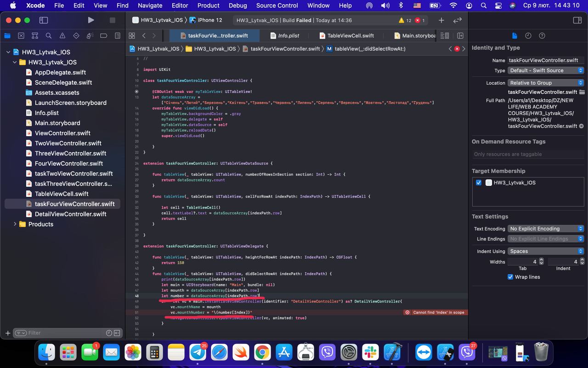Add a new file with bottom plus
This screenshot has height=368, width=588.
[x=7, y=333]
